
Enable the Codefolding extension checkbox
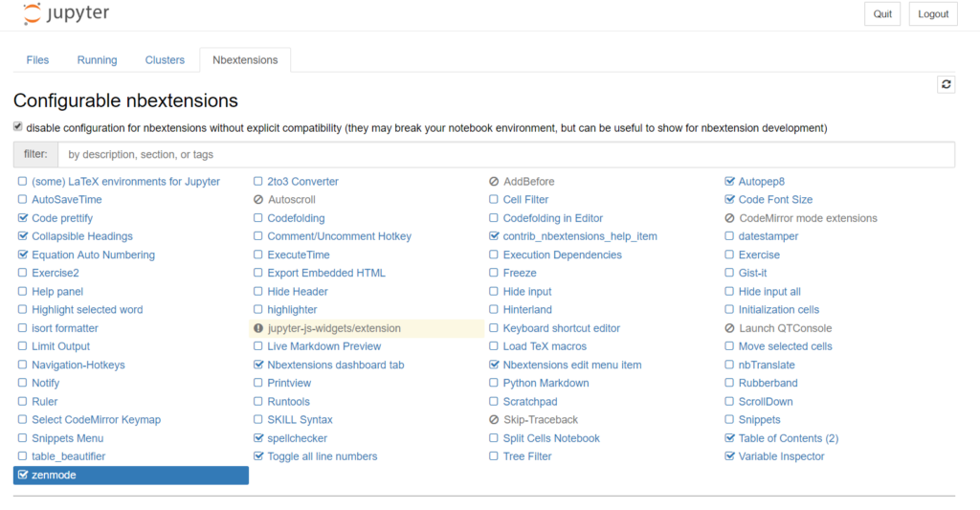[258, 218]
